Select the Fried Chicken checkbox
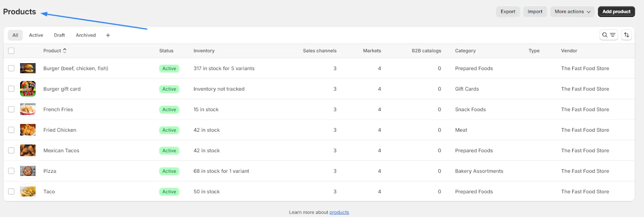This screenshot has height=217, width=644. (11, 130)
